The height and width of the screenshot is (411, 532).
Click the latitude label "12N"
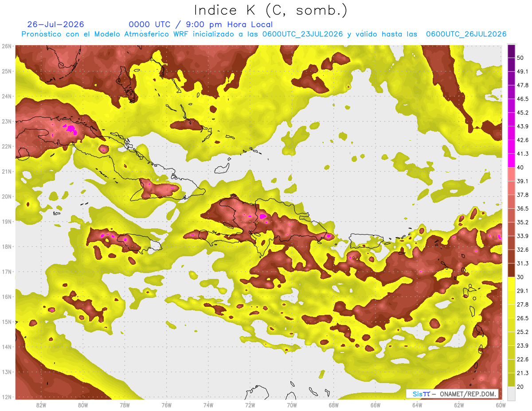pos(7,397)
